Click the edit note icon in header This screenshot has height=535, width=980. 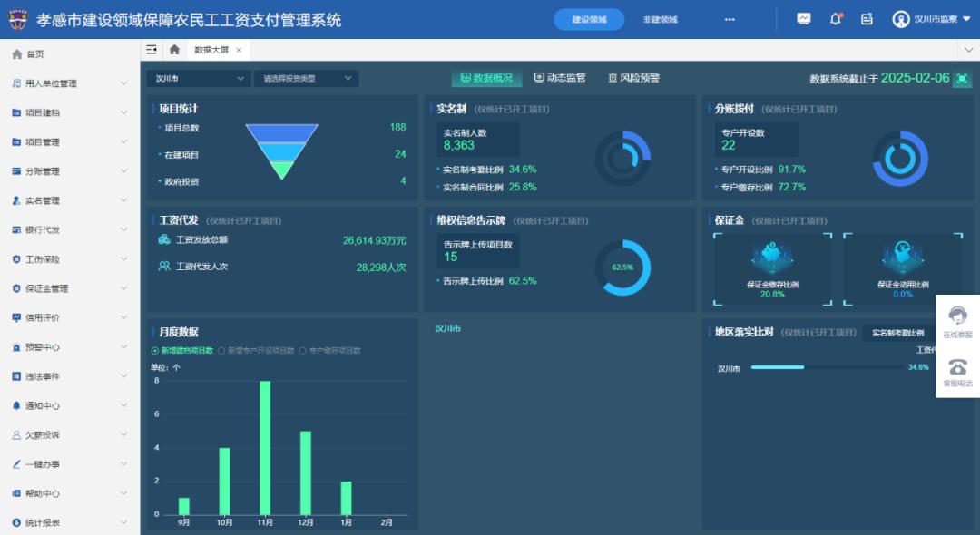pyautogui.click(x=867, y=19)
